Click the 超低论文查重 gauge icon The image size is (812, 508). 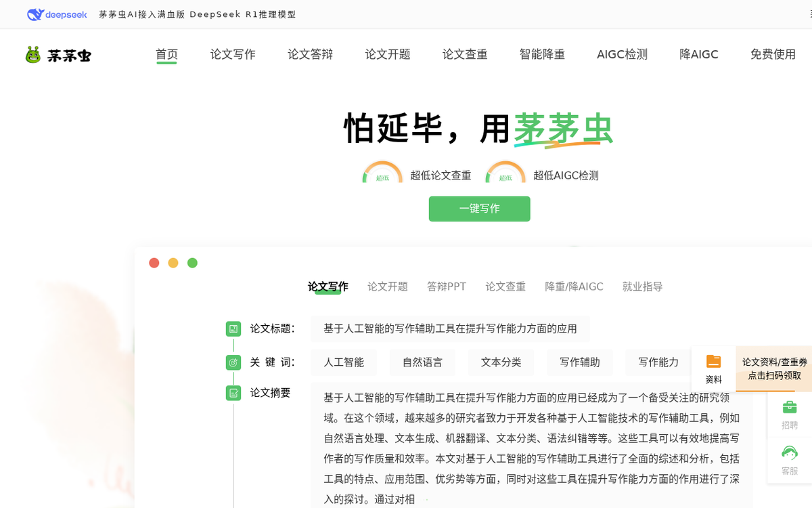(382, 174)
